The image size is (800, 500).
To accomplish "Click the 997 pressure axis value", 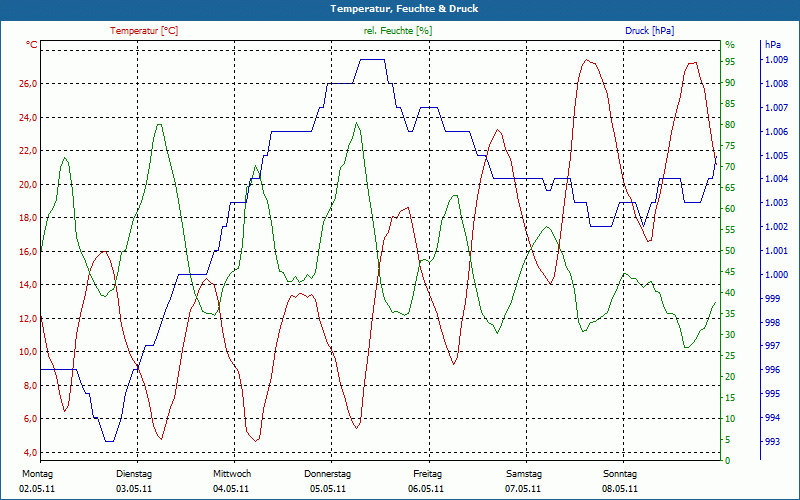I will tap(772, 346).
